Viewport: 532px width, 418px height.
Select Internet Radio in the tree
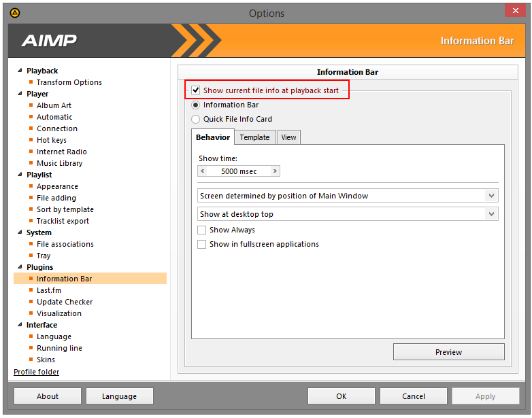click(62, 152)
